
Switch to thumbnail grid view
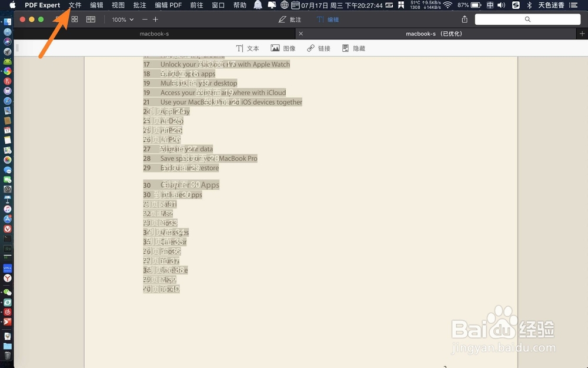tap(75, 19)
